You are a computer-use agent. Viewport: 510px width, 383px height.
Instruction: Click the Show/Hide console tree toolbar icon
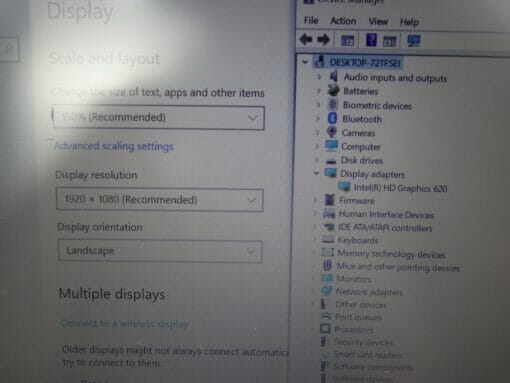point(347,41)
